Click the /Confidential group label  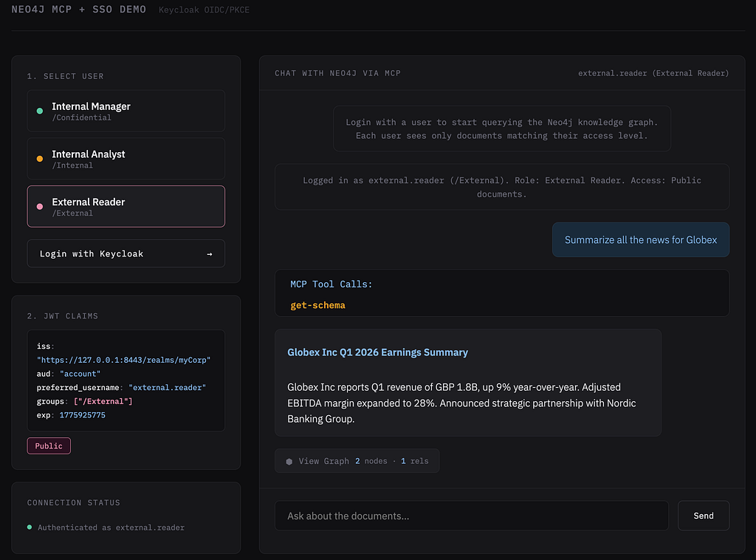click(x=81, y=117)
